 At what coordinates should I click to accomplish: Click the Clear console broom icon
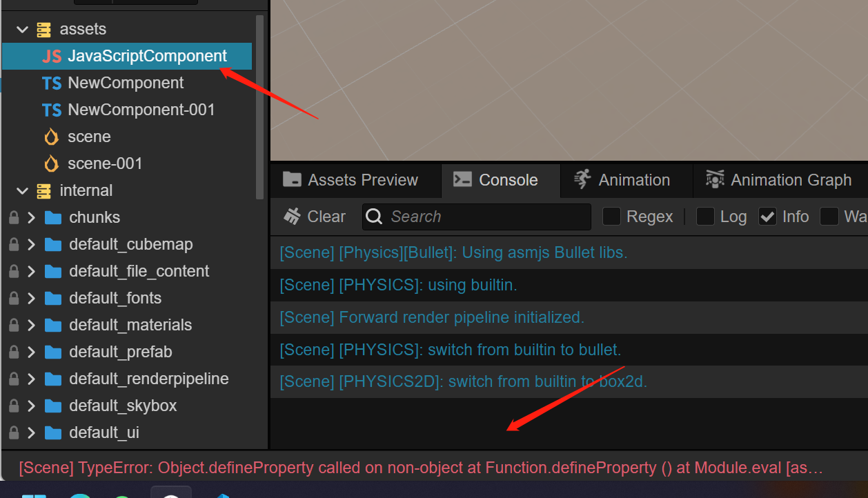(x=293, y=217)
